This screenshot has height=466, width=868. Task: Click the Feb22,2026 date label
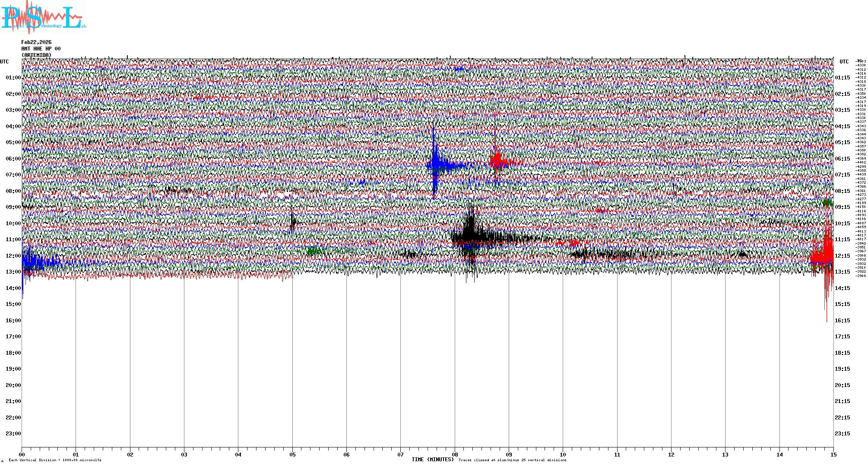pos(36,42)
